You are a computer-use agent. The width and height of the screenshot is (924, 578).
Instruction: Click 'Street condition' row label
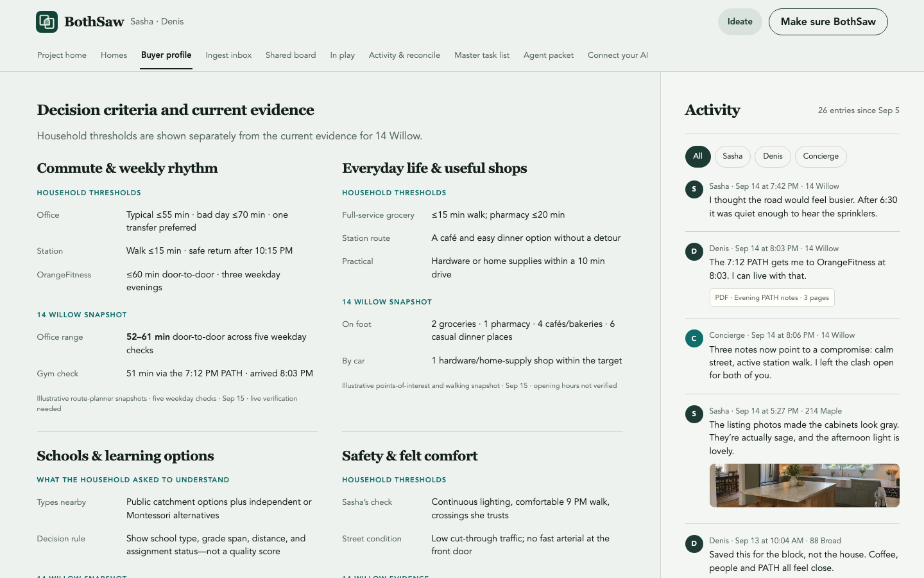click(x=372, y=539)
